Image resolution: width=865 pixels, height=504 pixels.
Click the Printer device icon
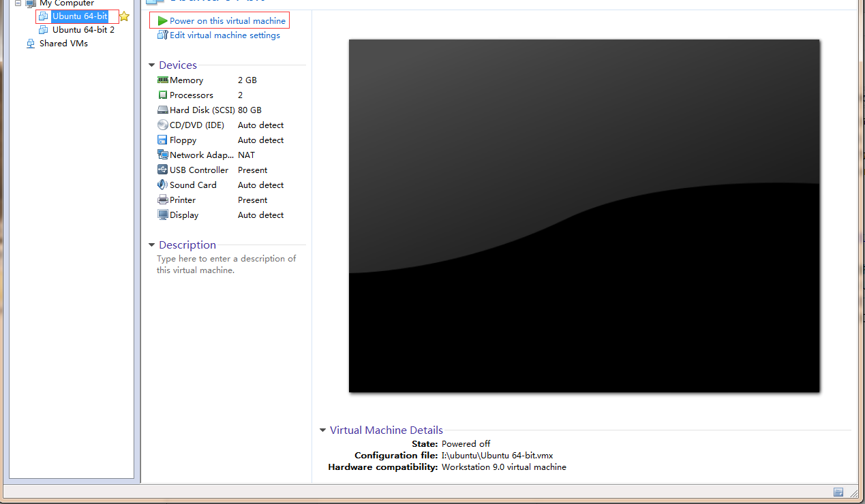[162, 200]
